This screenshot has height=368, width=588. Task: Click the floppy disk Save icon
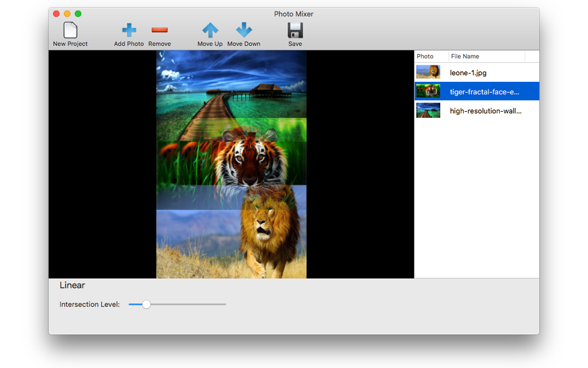295,30
